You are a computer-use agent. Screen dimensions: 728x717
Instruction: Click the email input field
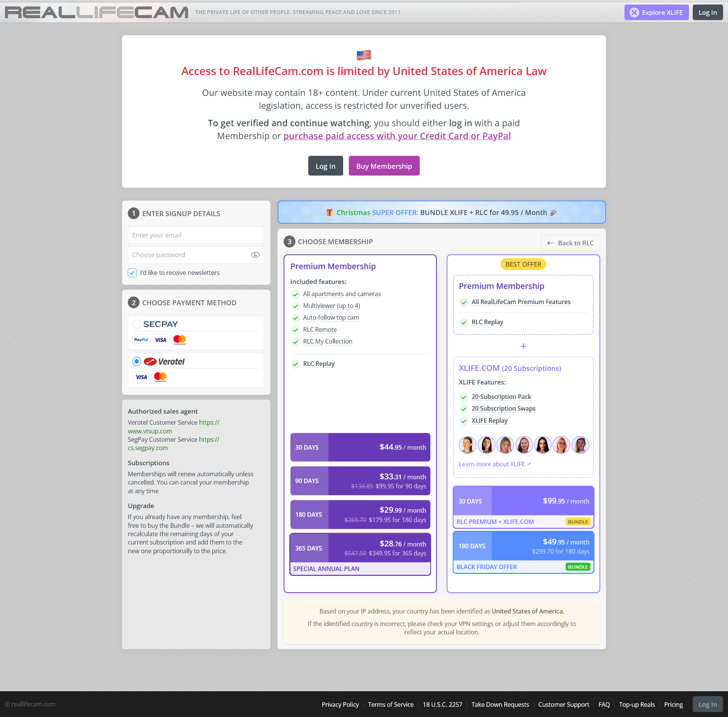coord(196,235)
